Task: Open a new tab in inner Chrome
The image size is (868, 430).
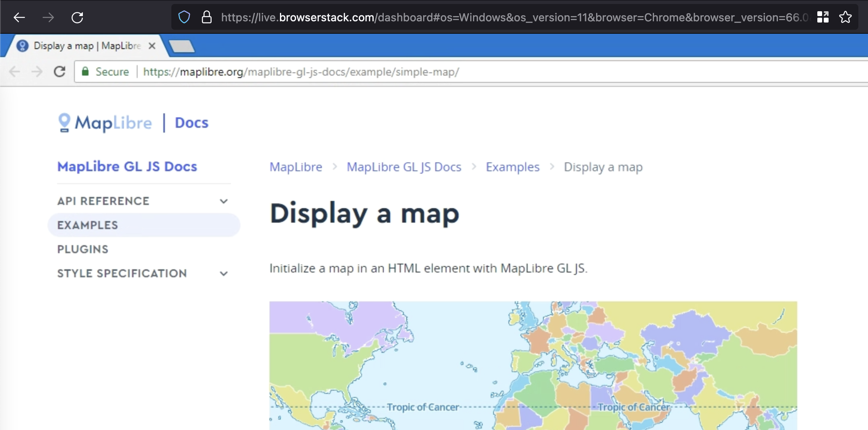Action: [x=182, y=46]
